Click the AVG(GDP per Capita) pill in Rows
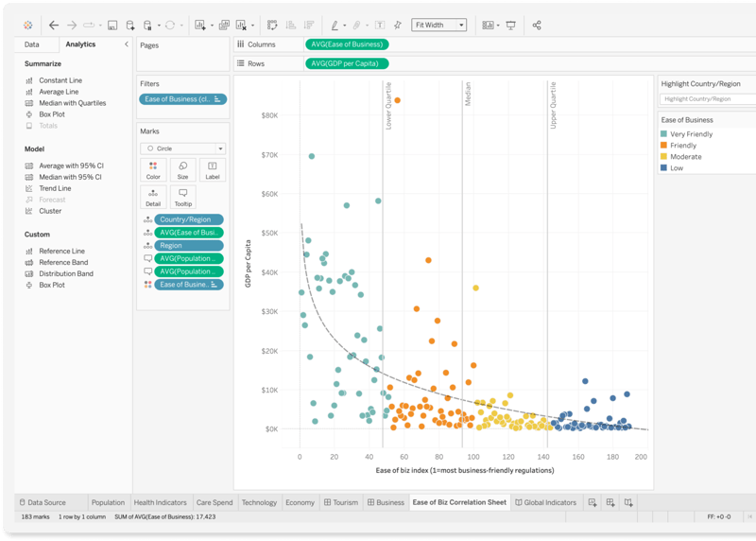Screen dimensions: 756x541 [x=347, y=63]
